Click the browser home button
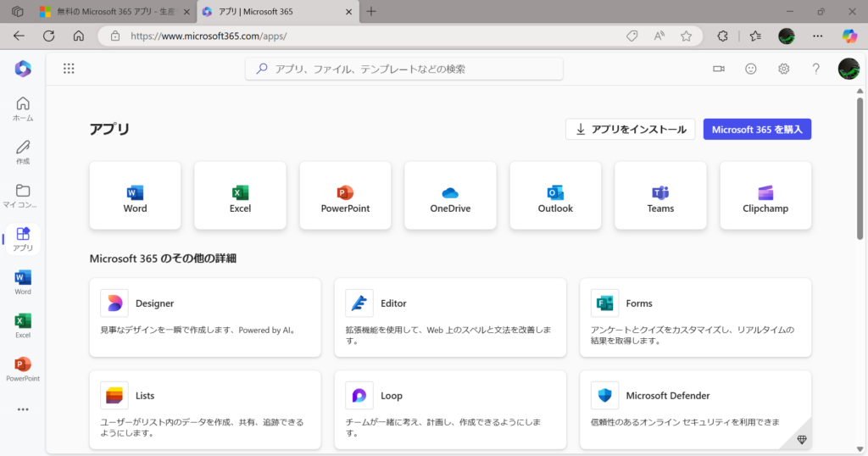The image size is (868, 456). click(79, 36)
